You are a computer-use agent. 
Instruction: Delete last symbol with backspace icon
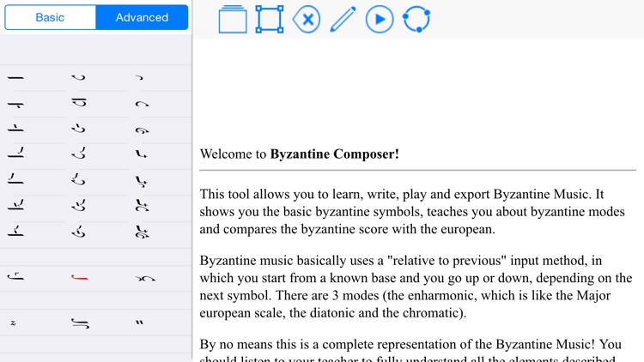(x=307, y=19)
